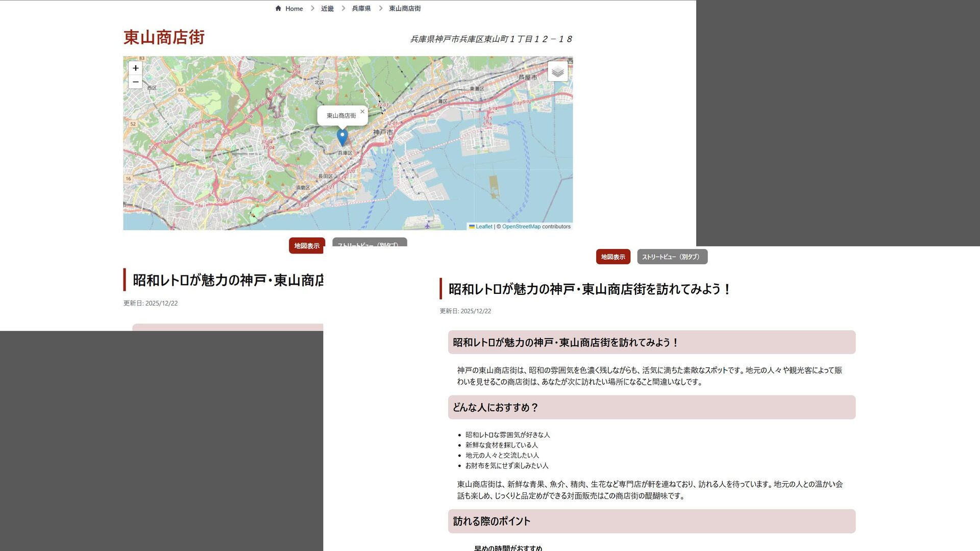Click the Home house icon in breadcrumb
980x551 pixels.
click(278, 8)
